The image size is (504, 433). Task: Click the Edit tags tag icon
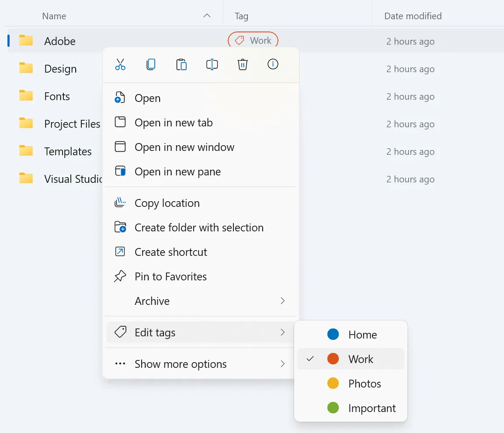[x=119, y=332]
